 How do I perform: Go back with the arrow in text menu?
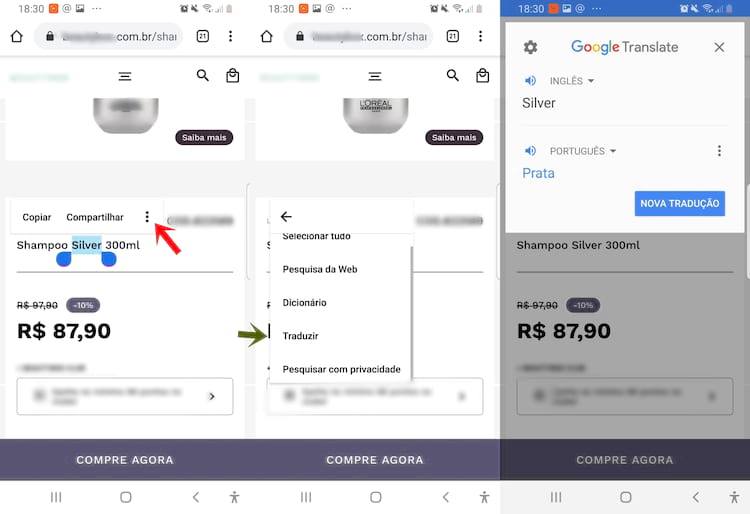tap(286, 217)
